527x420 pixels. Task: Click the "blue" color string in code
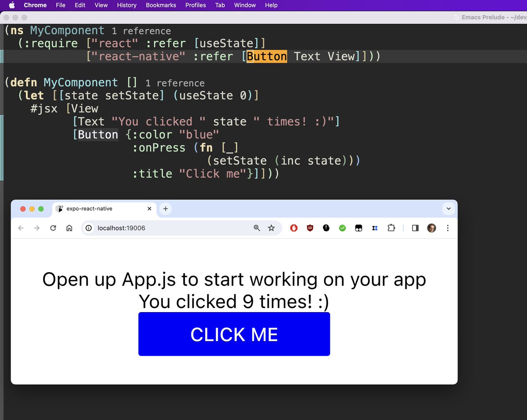[199, 134]
